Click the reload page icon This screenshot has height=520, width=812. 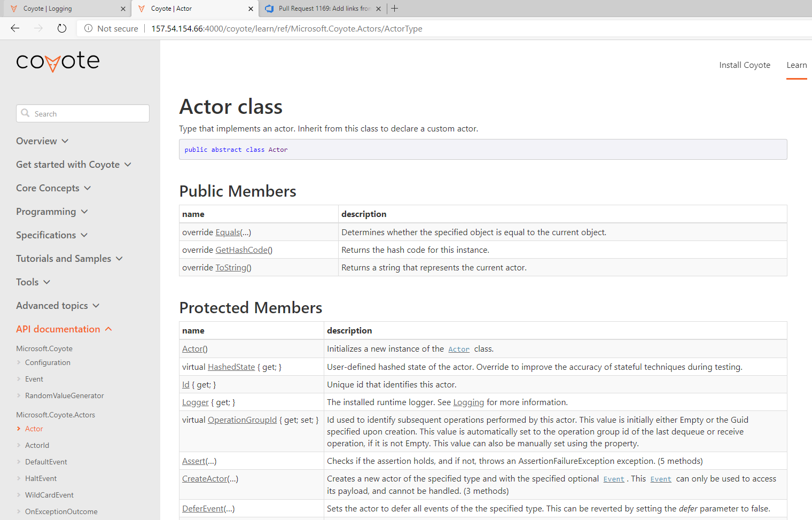pyautogui.click(x=61, y=28)
